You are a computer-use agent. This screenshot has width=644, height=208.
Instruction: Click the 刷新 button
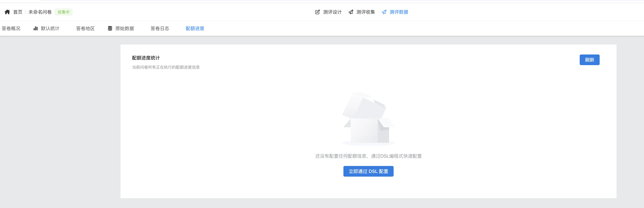coord(590,60)
